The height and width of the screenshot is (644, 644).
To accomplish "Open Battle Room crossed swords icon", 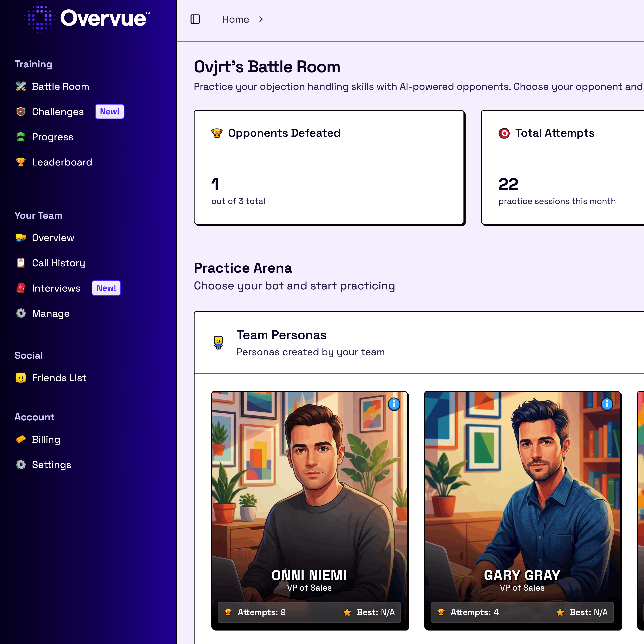I will (x=21, y=86).
